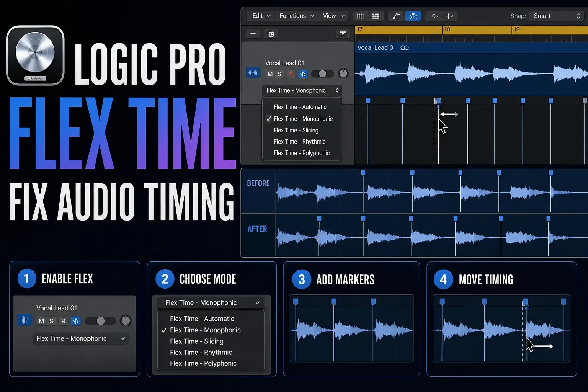Toggle highlighted Show Flex button in top toolbar
The width and height of the screenshot is (588, 392).
[x=413, y=16]
